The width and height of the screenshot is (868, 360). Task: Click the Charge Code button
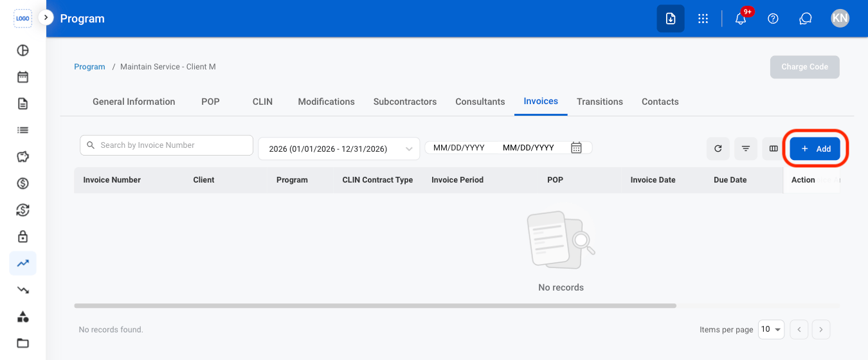tap(805, 67)
